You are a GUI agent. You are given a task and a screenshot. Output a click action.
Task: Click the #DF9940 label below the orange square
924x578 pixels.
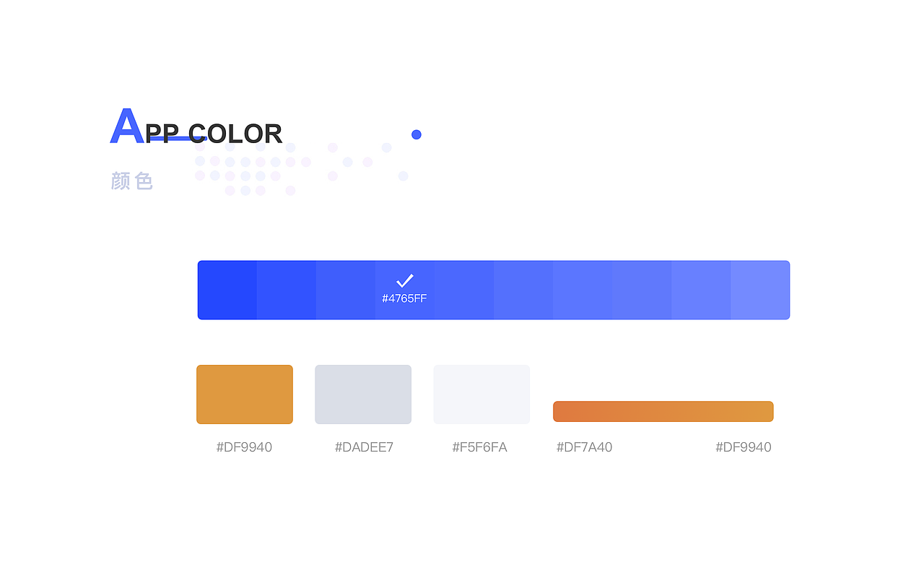click(244, 447)
